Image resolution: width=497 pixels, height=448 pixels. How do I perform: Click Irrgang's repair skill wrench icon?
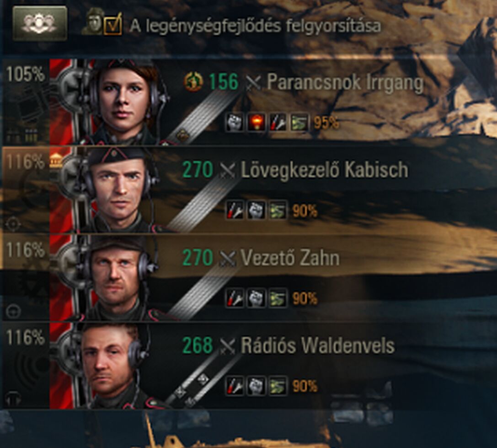pos(278,122)
